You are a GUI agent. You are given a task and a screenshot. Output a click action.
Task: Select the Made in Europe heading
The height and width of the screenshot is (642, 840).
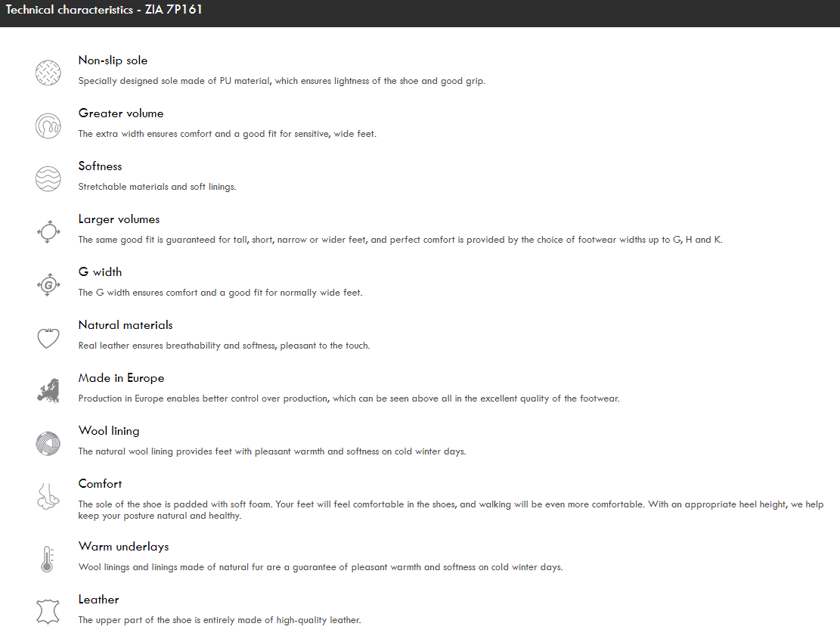point(121,378)
